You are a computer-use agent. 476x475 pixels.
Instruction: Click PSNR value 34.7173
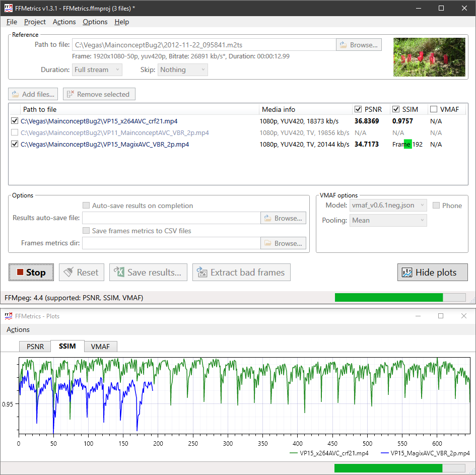click(367, 144)
